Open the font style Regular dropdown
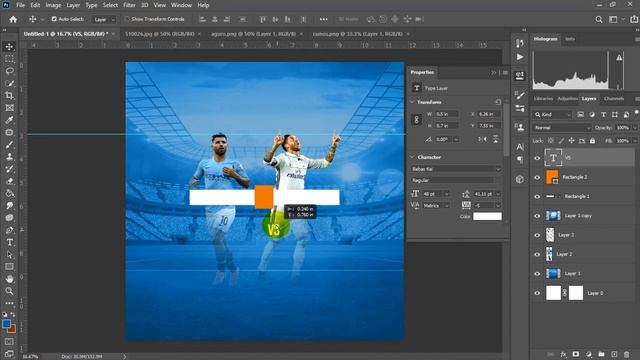 coord(456,180)
